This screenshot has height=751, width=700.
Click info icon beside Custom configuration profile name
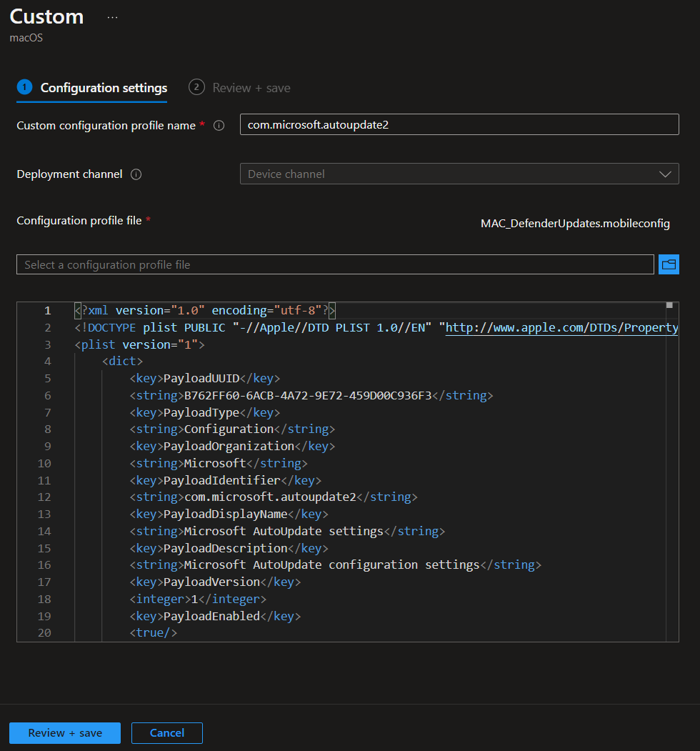click(x=219, y=125)
